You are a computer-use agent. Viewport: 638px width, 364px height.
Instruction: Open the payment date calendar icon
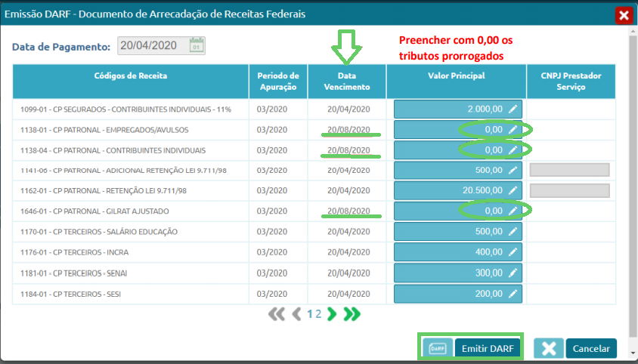tap(197, 45)
